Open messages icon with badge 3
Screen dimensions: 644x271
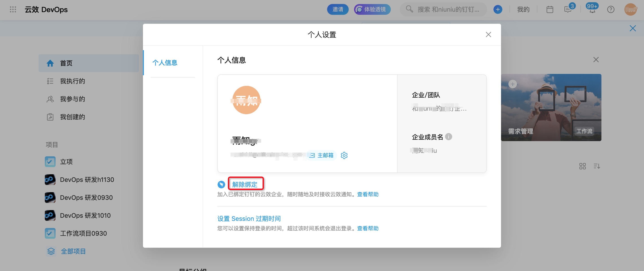(x=568, y=9)
